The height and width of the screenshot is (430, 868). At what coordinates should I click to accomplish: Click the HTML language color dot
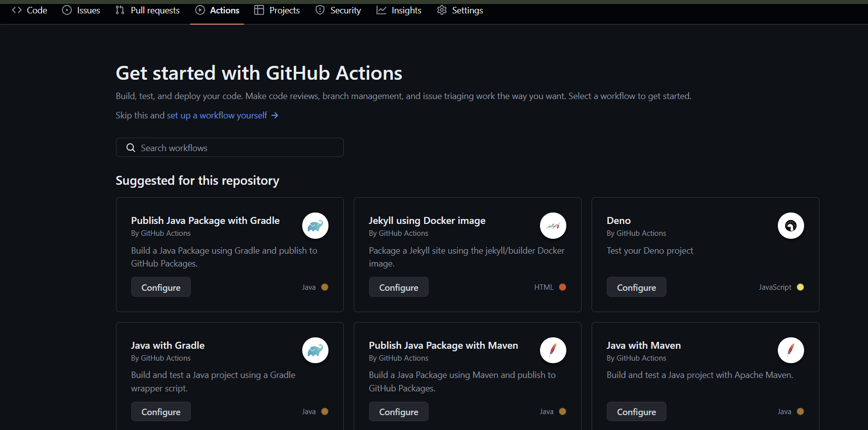click(x=563, y=287)
